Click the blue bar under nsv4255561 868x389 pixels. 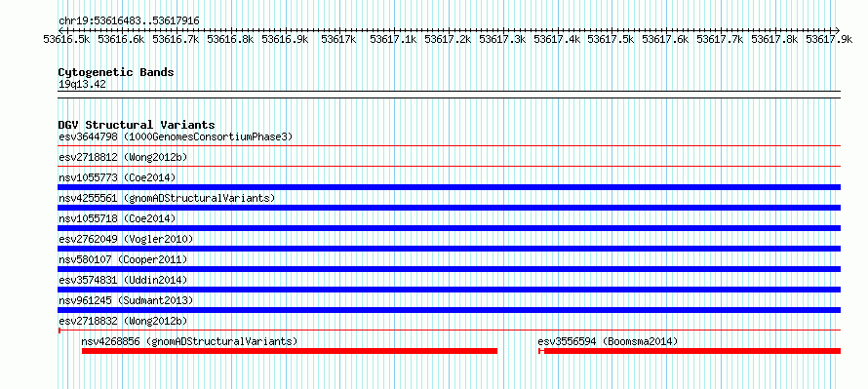[450, 208]
